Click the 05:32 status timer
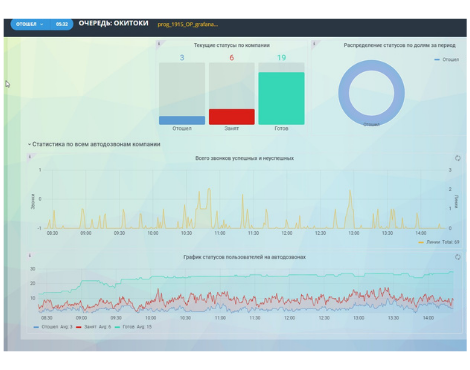Viewport: 470px width, 370px height. [62, 24]
